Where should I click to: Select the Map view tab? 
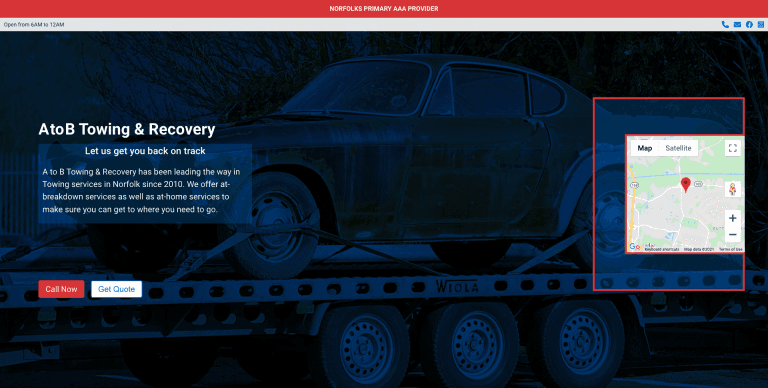point(645,148)
